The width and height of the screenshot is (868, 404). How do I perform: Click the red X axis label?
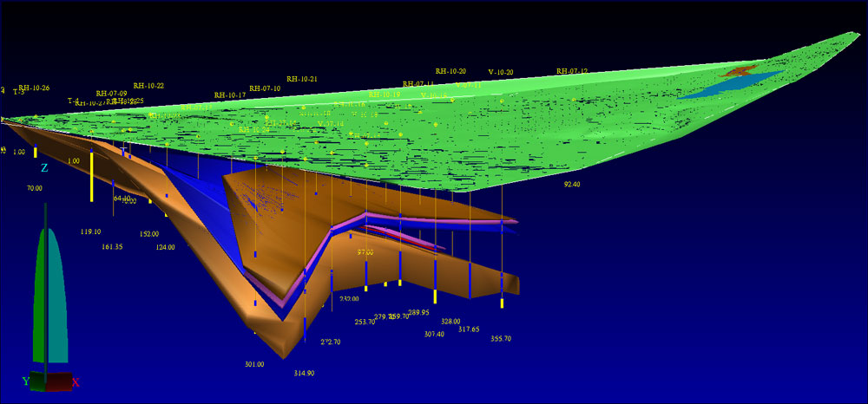(76, 382)
